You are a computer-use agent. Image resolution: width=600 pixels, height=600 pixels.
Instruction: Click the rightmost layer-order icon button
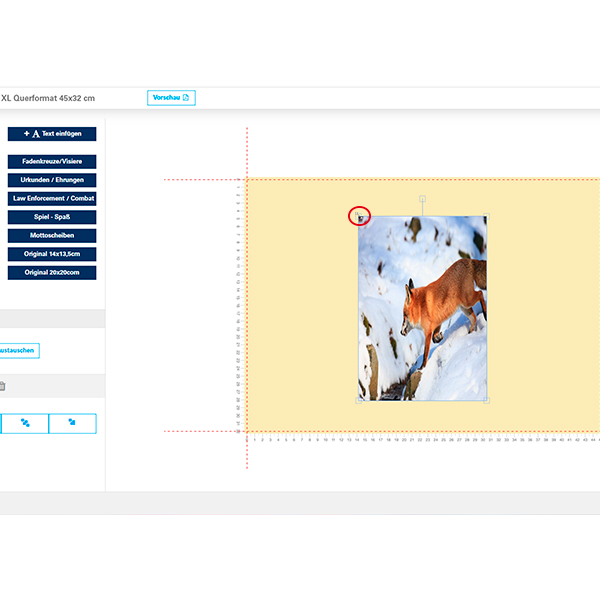tap(72, 423)
